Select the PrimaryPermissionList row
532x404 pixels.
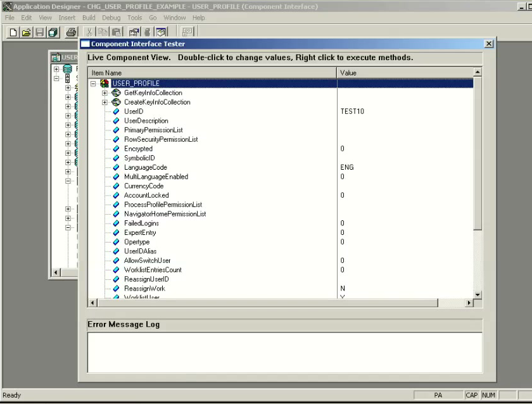pos(280,130)
